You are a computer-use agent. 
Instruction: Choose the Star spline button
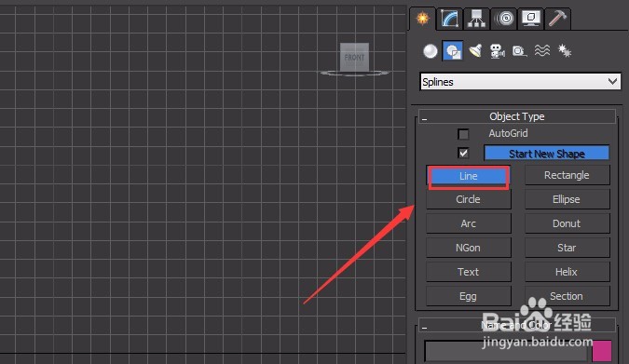click(567, 248)
